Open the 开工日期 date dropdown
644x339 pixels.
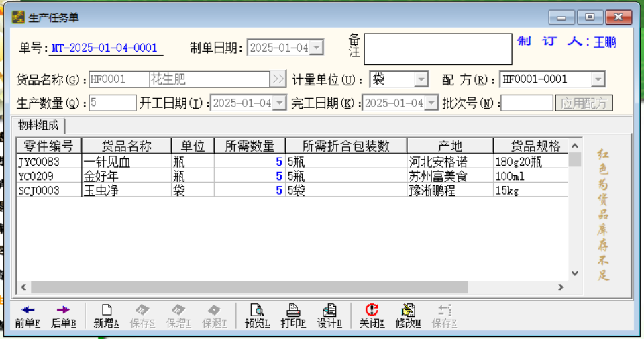[x=279, y=103]
